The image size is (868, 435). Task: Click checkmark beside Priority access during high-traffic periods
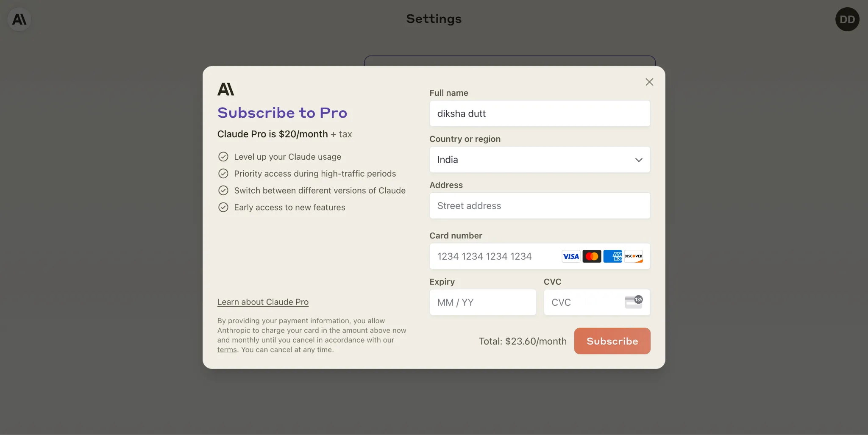pos(223,174)
